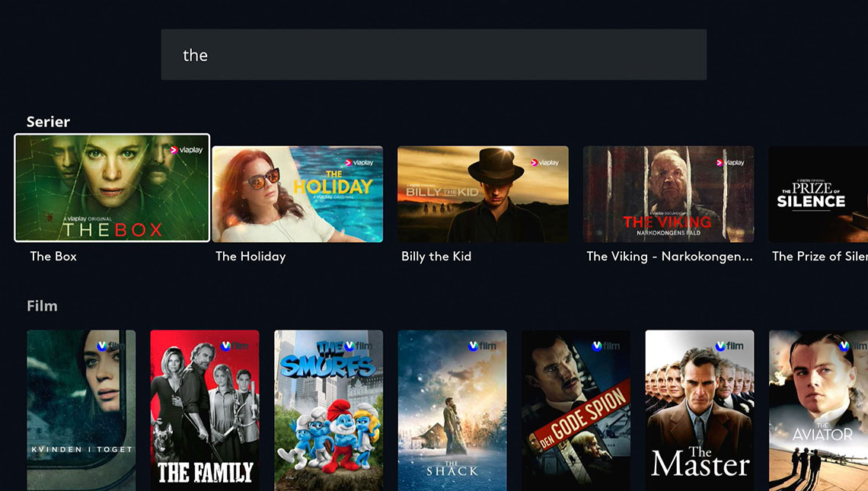
Task: Click the V film badge on The Master
Action: point(729,346)
